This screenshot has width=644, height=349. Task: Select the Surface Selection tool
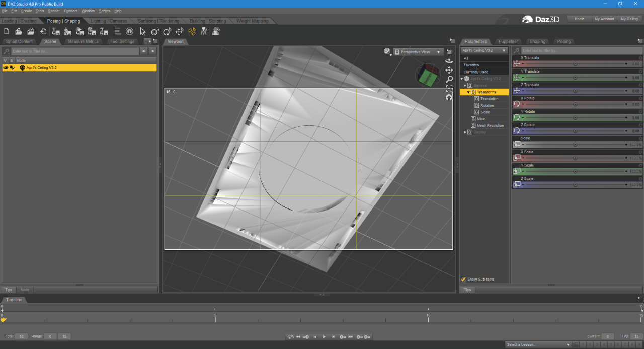tap(204, 31)
